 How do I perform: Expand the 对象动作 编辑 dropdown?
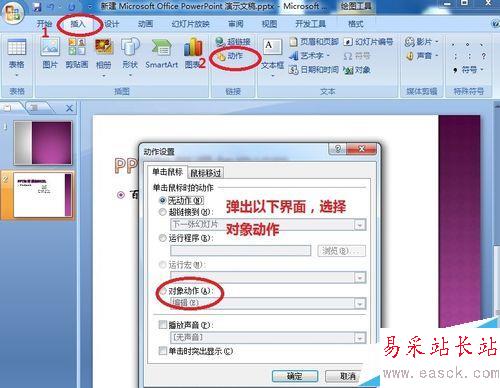[360, 303]
